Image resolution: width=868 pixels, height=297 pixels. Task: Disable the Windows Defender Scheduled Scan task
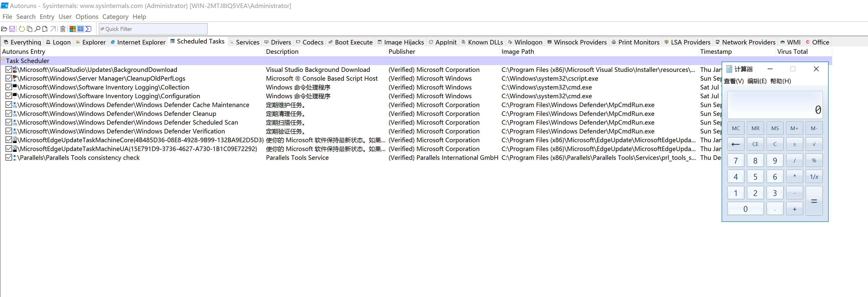click(x=9, y=122)
